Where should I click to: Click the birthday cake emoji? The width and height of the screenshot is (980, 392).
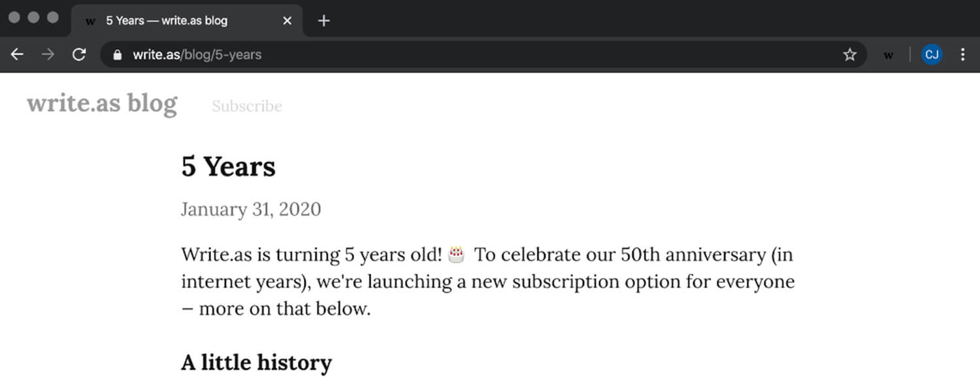(457, 253)
